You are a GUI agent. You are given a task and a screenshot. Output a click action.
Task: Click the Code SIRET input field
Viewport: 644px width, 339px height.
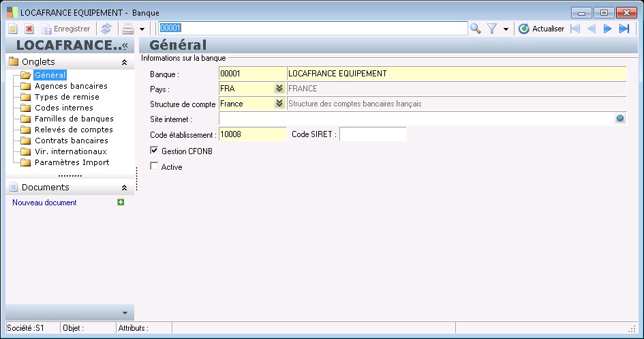point(373,134)
